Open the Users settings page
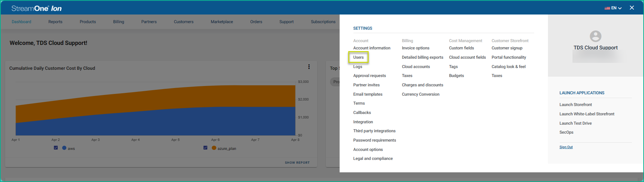The width and height of the screenshot is (644, 182). 358,57
